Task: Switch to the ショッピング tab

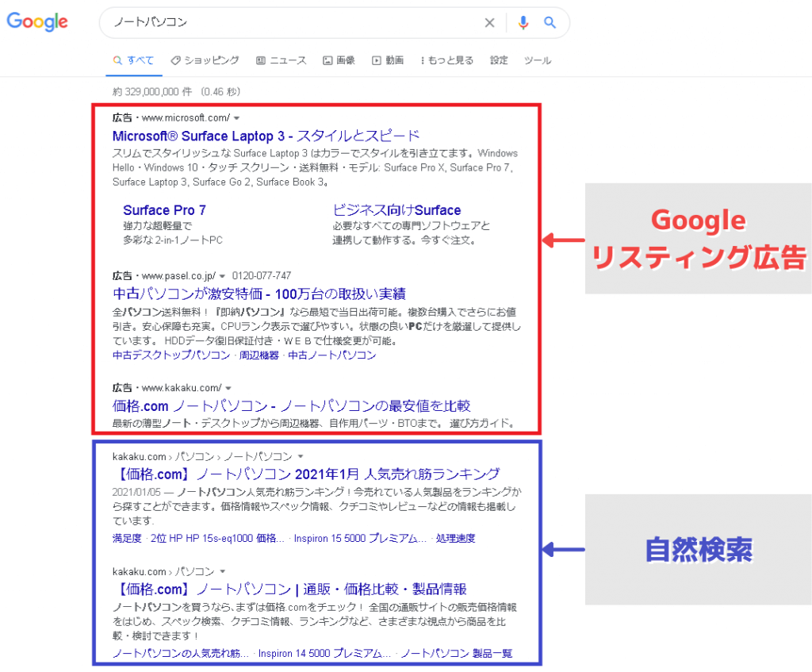Action: point(205,60)
